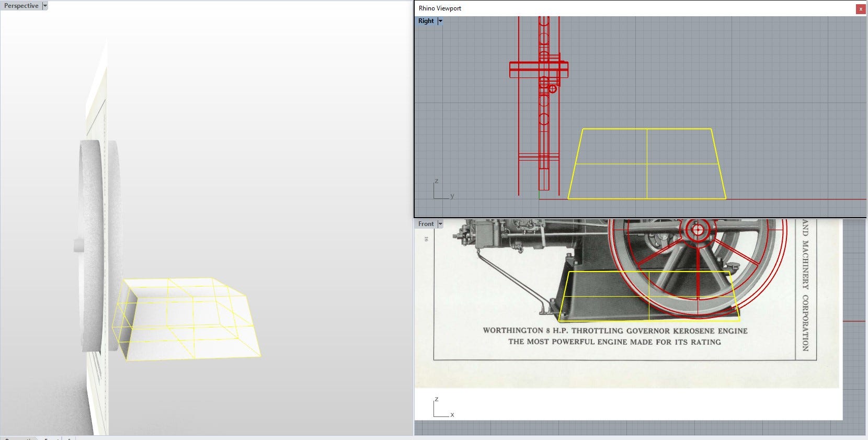868x440 pixels.
Task: Click the Perspective viewport title label
Action: 21,6
